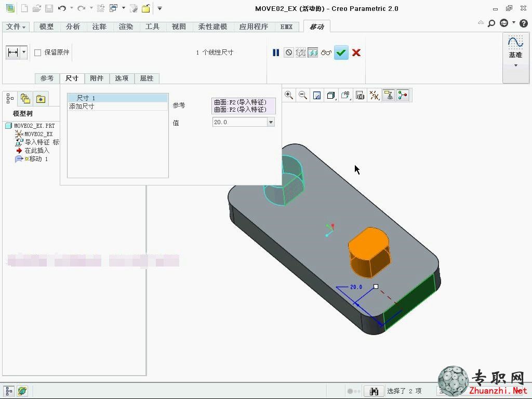Switch to the EMX ribbon tab
This screenshot has width=532, height=399.
287,26
